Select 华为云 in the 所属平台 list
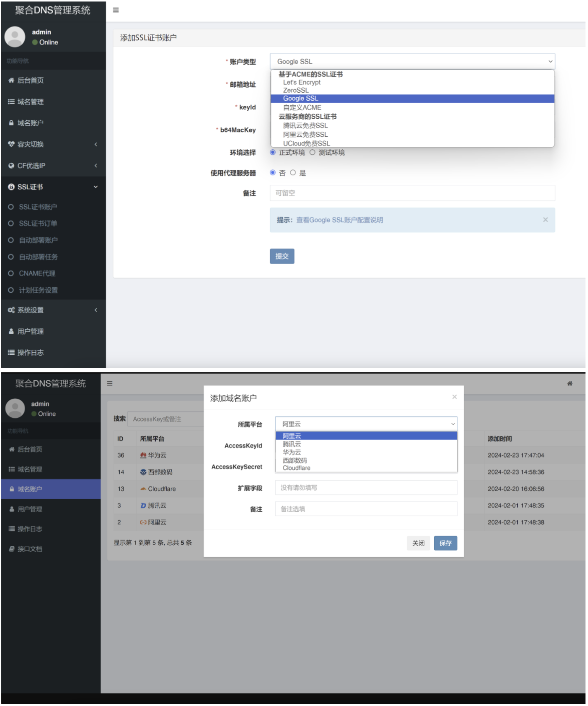This screenshot has height=706, width=588. point(366,452)
